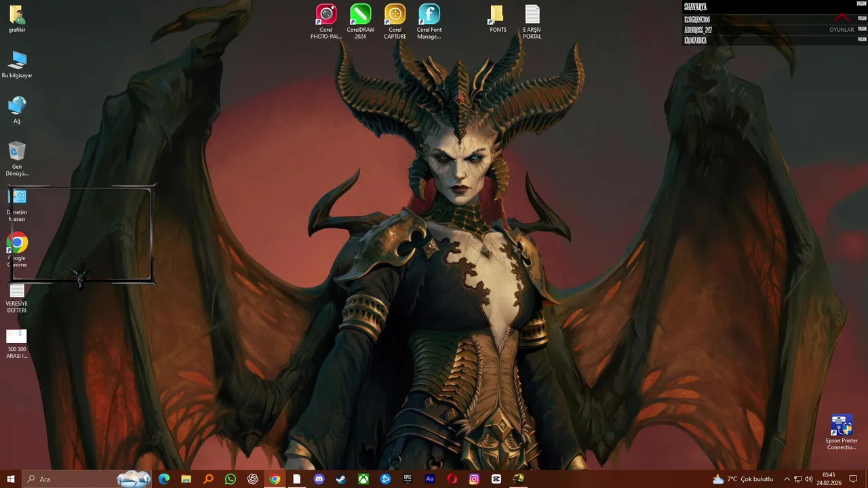Image resolution: width=868 pixels, height=488 pixels.
Task: Click the FOLLOW button beside SHAVARYA
Action: (861, 4)
